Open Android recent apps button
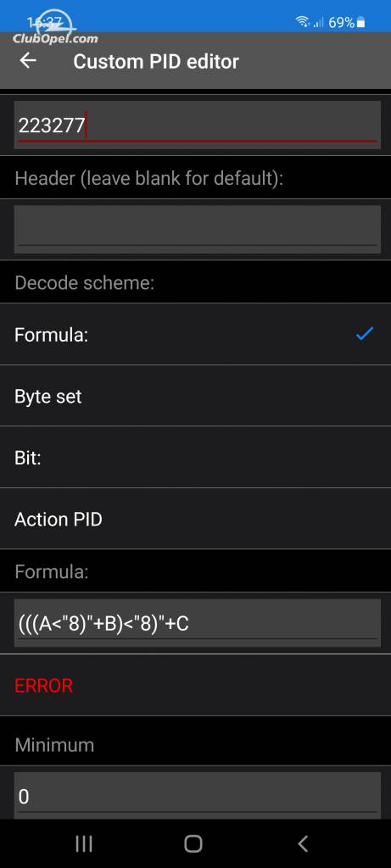This screenshot has width=391, height=868. click(84, 843)
